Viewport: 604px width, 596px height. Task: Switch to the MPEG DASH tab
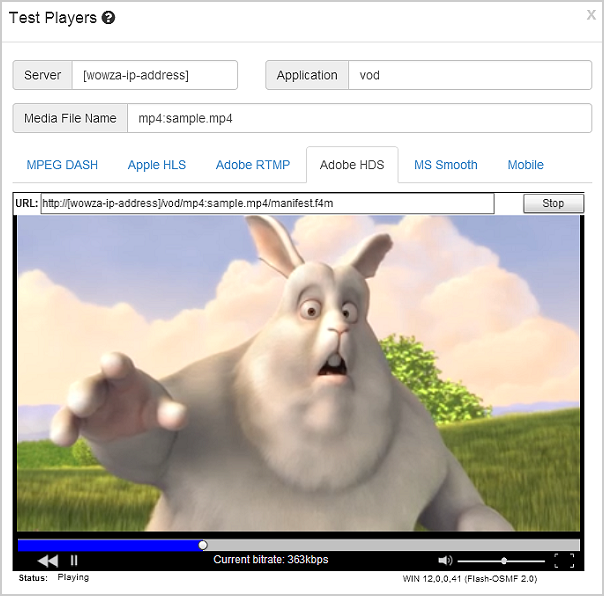62,165
